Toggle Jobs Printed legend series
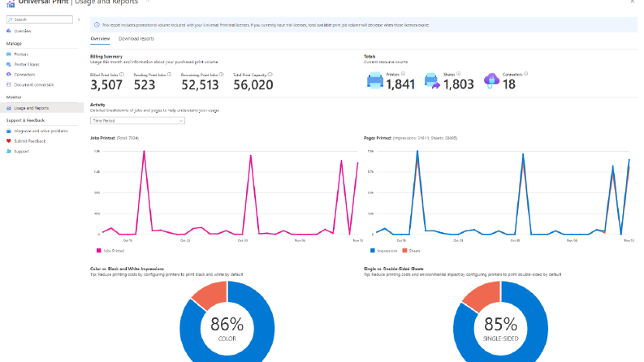The image size is (644, 362). point(110,250)
